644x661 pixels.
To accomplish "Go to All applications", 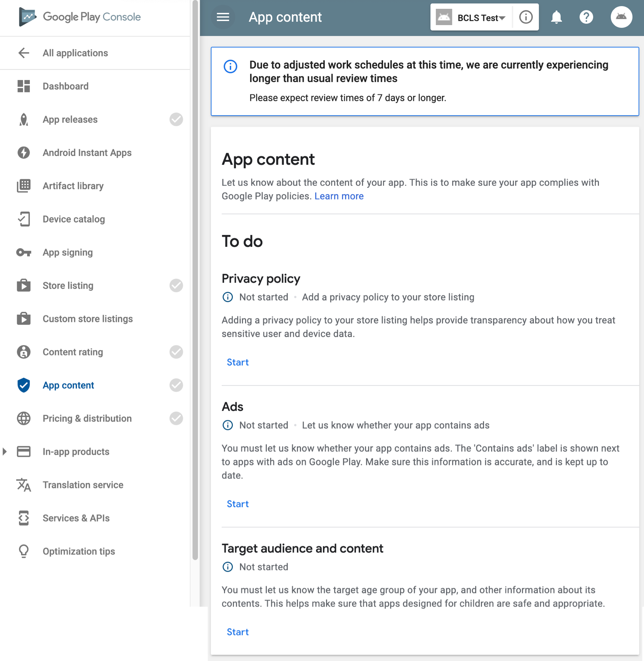I will click(75, 53).
